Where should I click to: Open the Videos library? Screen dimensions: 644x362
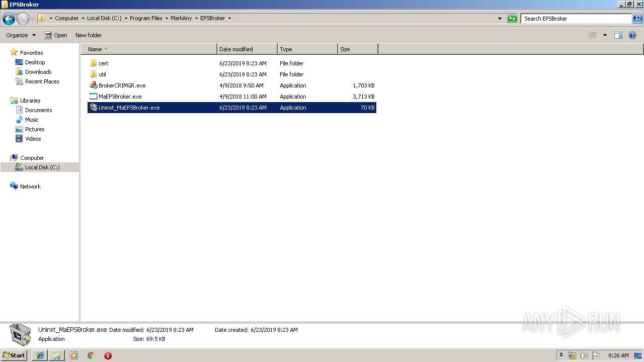(x=33, y=139)
